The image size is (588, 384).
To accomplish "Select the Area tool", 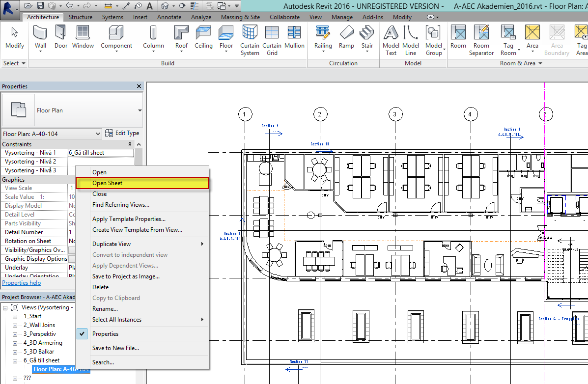I will pyautogui.click(x=532, y=37).
